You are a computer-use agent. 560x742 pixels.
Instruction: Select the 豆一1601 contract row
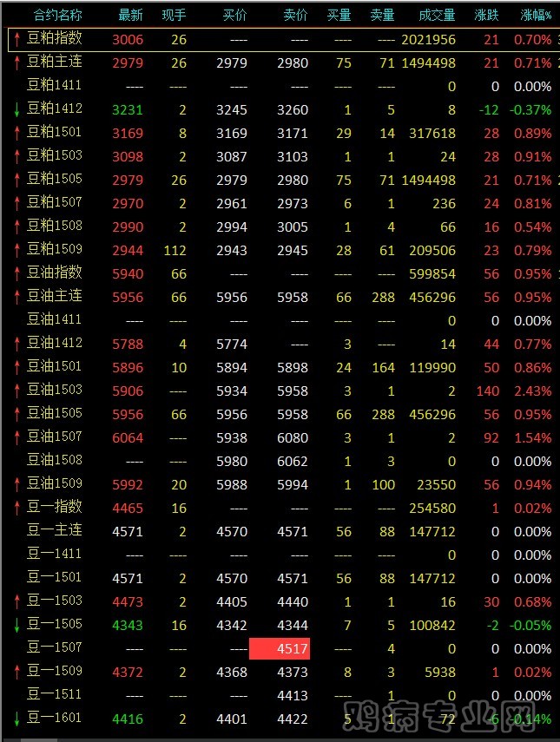(283, 719)
